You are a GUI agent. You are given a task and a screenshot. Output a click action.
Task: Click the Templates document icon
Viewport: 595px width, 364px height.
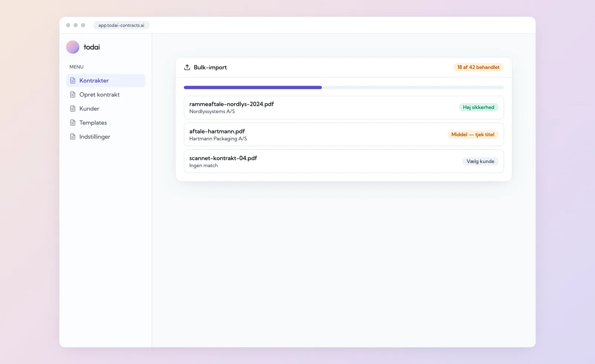(x=73, y=123)
